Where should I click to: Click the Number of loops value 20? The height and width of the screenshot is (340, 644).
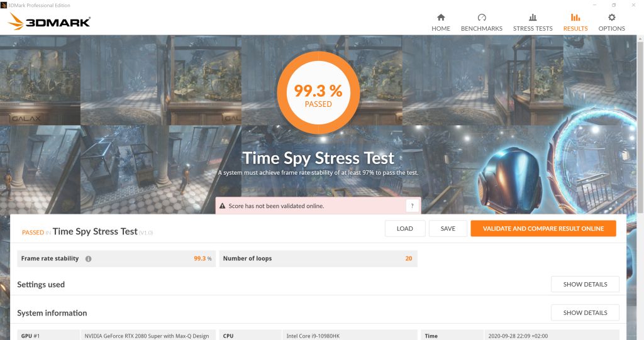(x=409, y=258)
